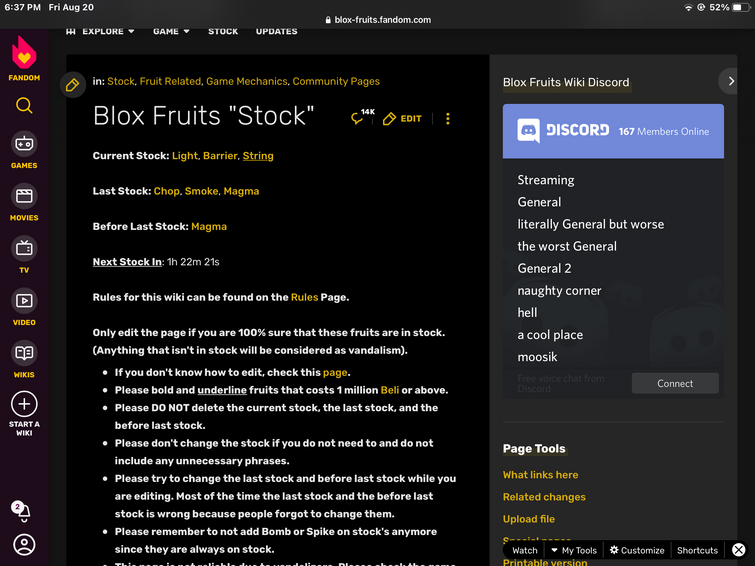Open the Fandom search icon
This screenshot has width=755, height=566.
point(24,106)
